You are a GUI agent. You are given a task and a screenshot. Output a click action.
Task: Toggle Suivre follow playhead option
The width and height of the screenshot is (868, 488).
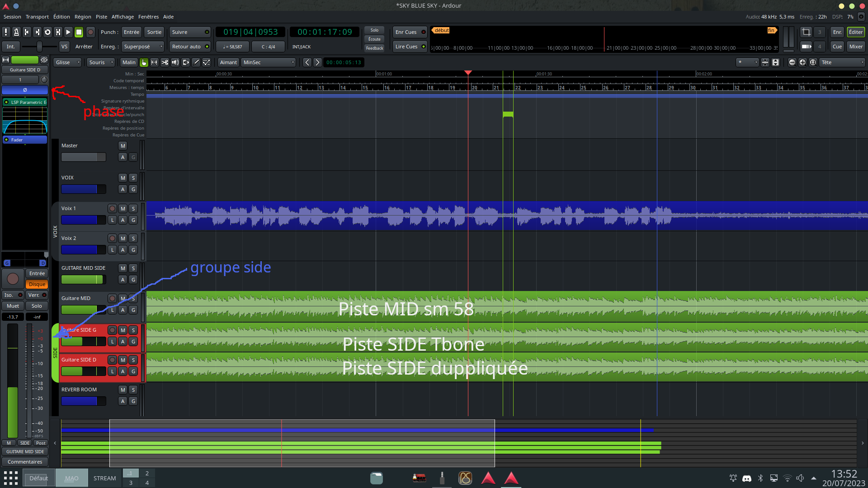pos(190,32)
